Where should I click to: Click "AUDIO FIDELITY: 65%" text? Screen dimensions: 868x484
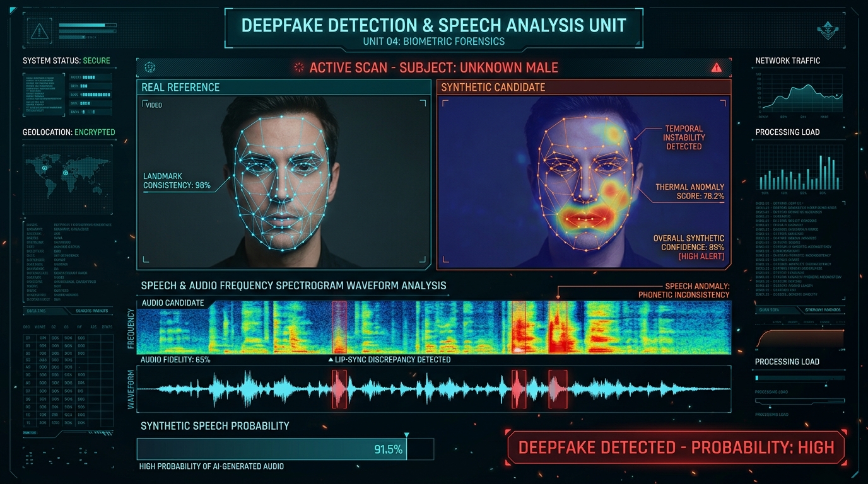pyautogui.click(x=175, y=360)
